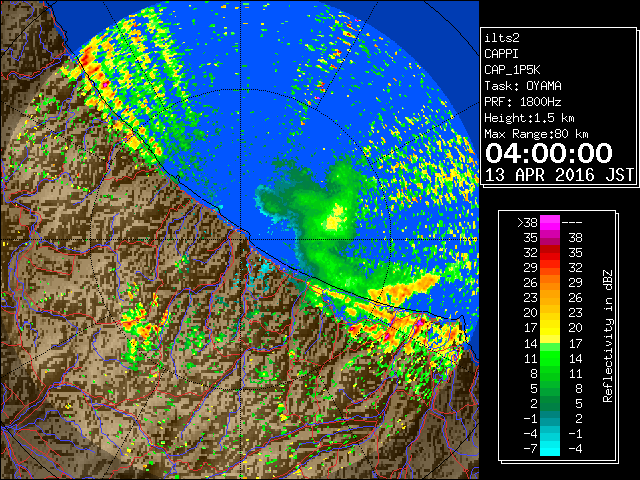Click the center where range-ring crosshairs meet
The height and width of the screenshot is (480, 640).
(x=241, y=239)
